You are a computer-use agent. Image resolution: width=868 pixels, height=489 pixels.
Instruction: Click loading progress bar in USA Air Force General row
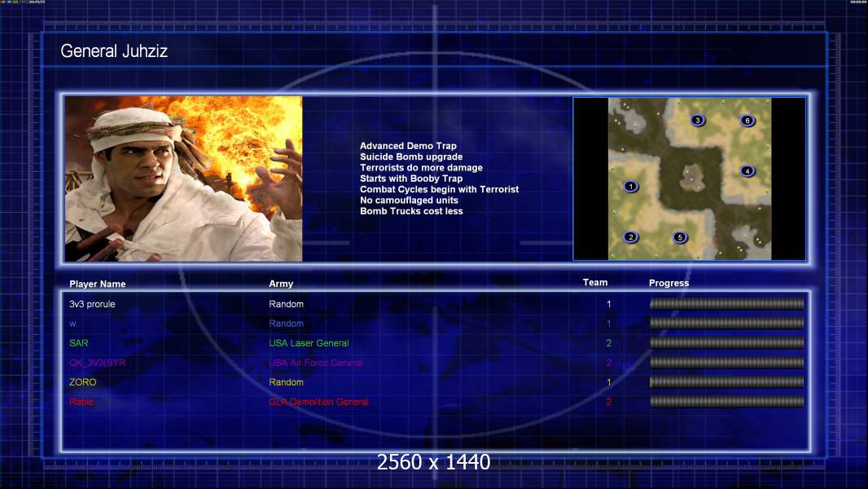(x=727, y=362)
